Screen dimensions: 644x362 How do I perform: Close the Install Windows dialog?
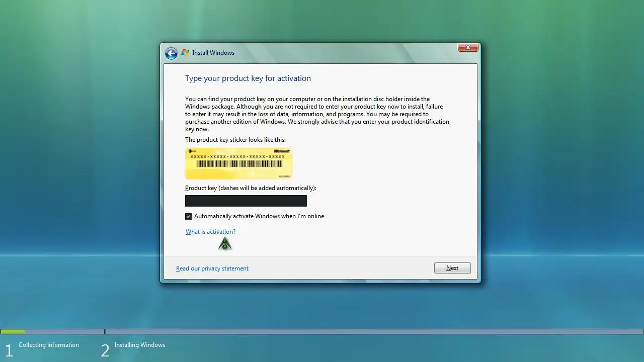click(468, 47)
